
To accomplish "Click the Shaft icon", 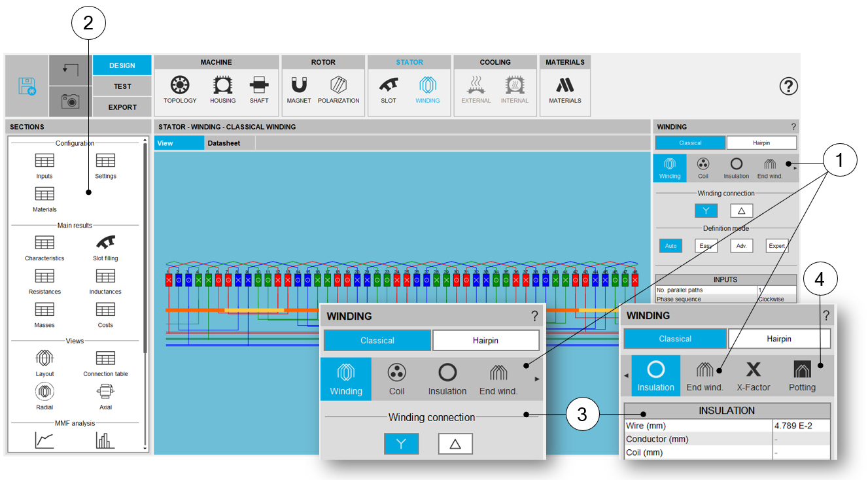I will tap(259, 89).
